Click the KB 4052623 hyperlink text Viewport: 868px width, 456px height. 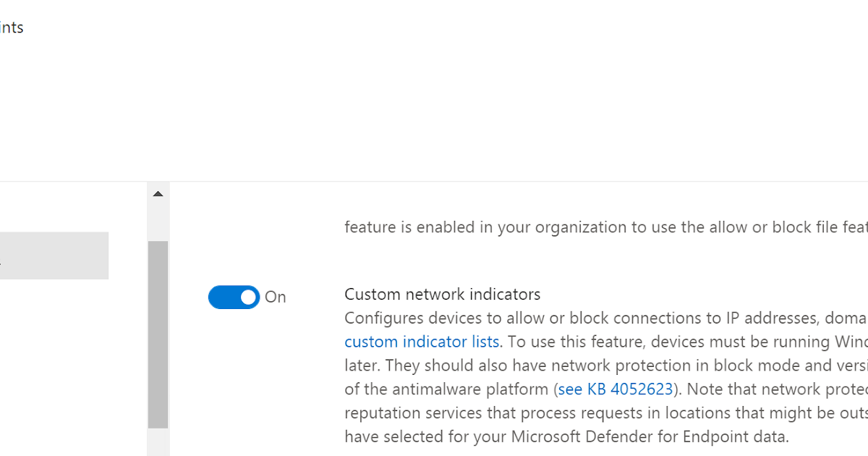click(x=615, y=389)
